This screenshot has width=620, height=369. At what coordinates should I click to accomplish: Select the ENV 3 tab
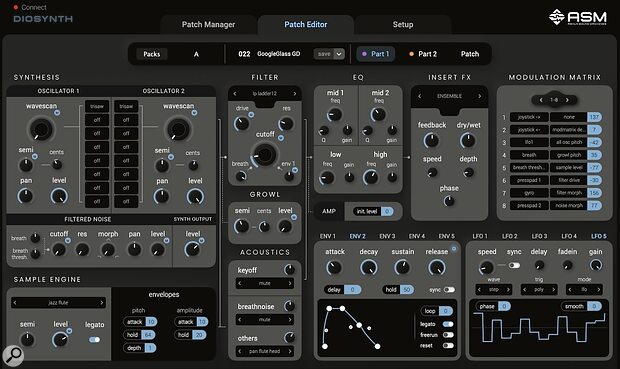(387, 236)
